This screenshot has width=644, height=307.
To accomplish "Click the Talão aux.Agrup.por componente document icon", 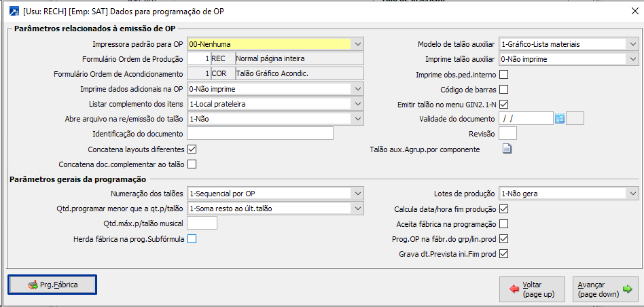I will point(506,149).
